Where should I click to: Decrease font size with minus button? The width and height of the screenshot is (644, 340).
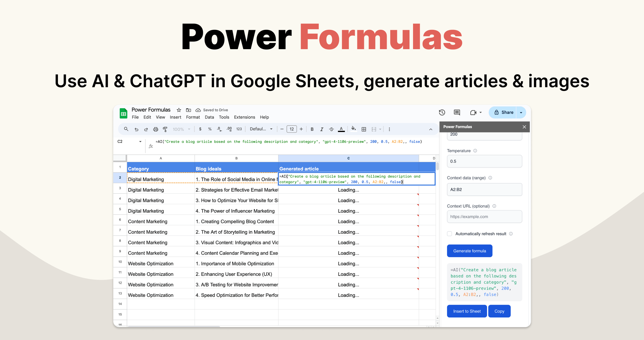[282, 129]
